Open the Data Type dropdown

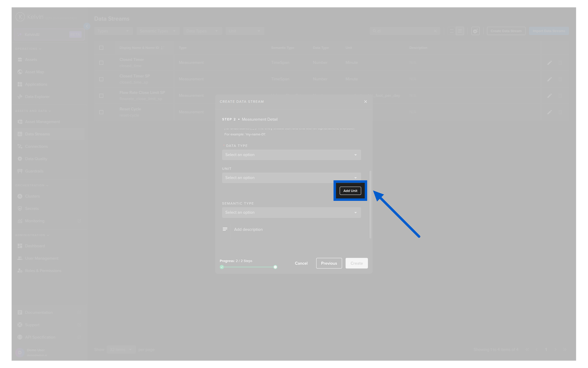(x=291, y=155)
